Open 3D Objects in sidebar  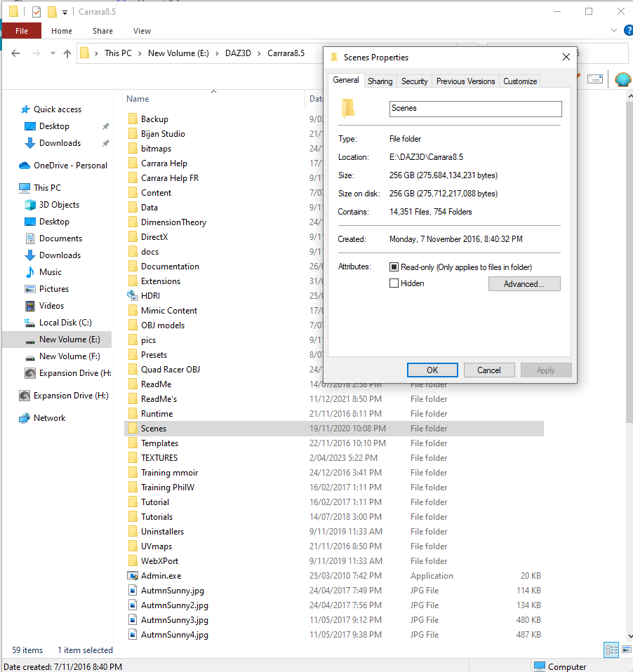tap(59, 204)
